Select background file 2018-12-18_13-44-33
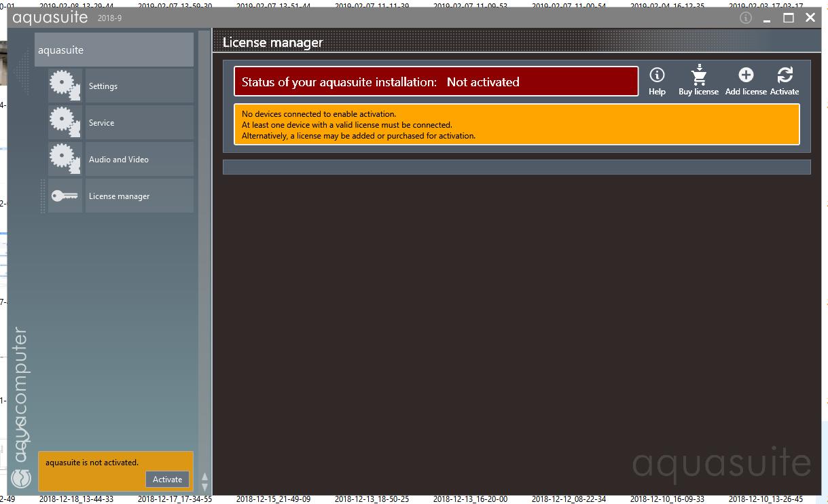Image resolution: width=828 pixels, height=504 pixels. point(76,499)
